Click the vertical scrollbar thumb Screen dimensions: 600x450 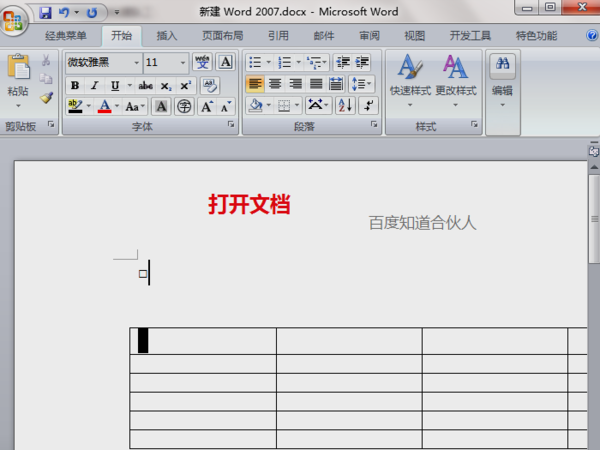point(594,219)
